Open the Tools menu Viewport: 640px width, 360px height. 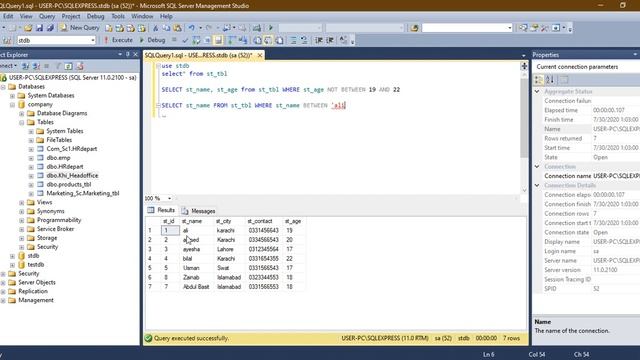[118, 16]
